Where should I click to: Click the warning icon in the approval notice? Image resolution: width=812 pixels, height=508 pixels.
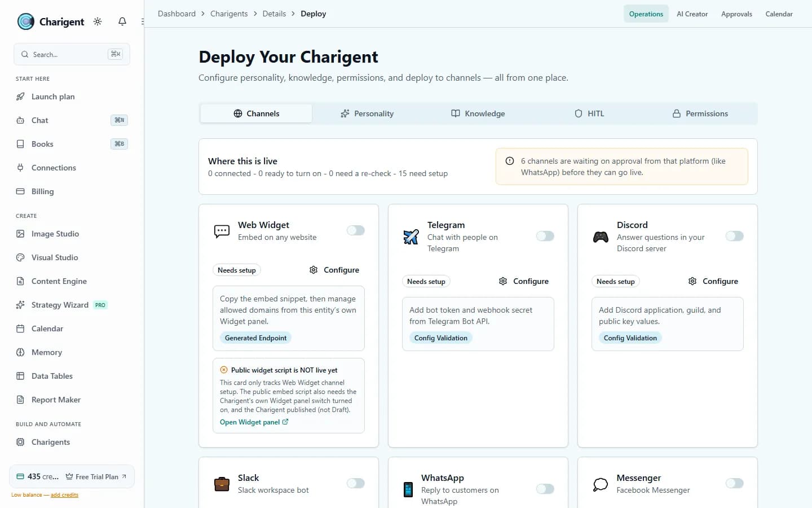point(510,161)
